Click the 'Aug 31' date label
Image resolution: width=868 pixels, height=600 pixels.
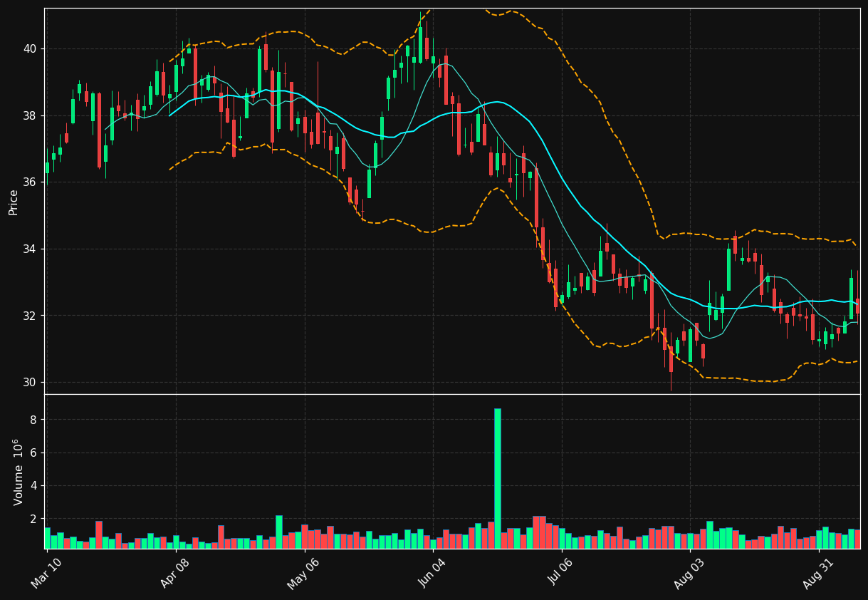point(818,572)
